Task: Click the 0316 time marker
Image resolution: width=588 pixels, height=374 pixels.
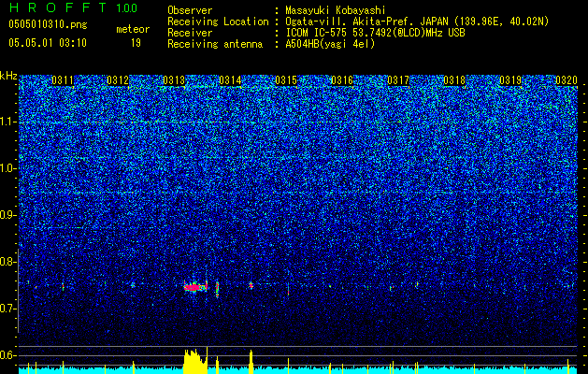Action: 342,80
